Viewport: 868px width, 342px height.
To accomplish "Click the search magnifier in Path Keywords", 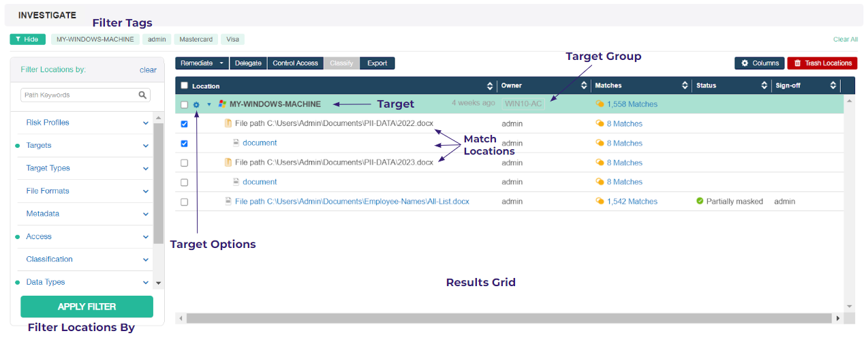I will (142, 95).
